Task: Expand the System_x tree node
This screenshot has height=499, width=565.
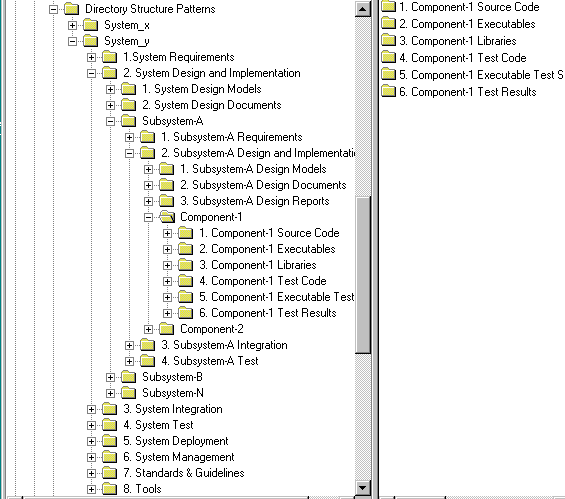Action: pos(72,26)
